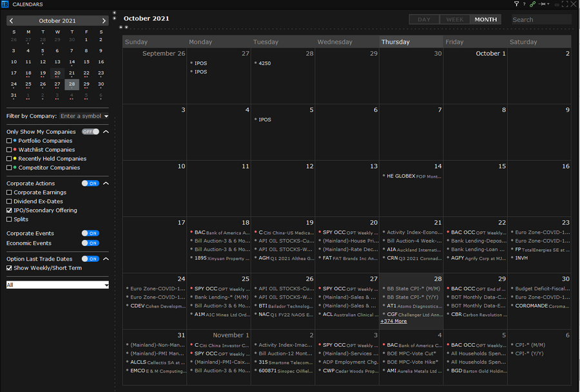
Task: Collapse Only Show My Companies section chevron
Action: click(106, 131)
